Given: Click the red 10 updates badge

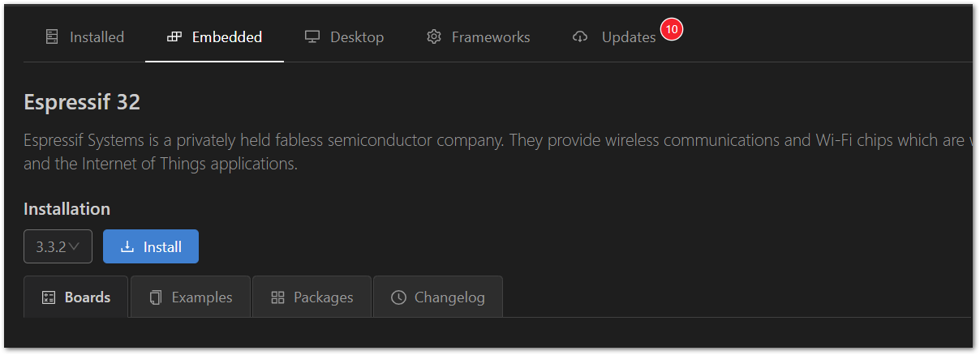Looking at the screenshot, I should 672,29.
